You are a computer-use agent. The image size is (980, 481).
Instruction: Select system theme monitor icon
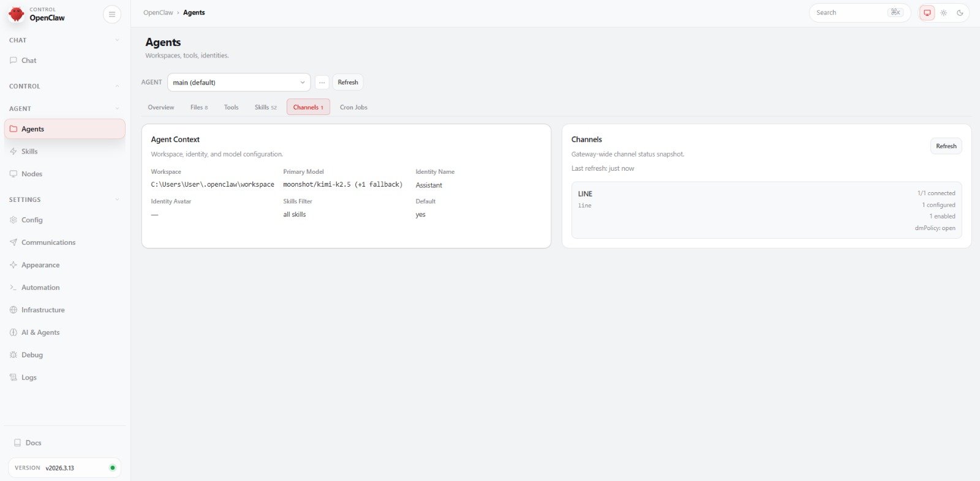(927, 13)
